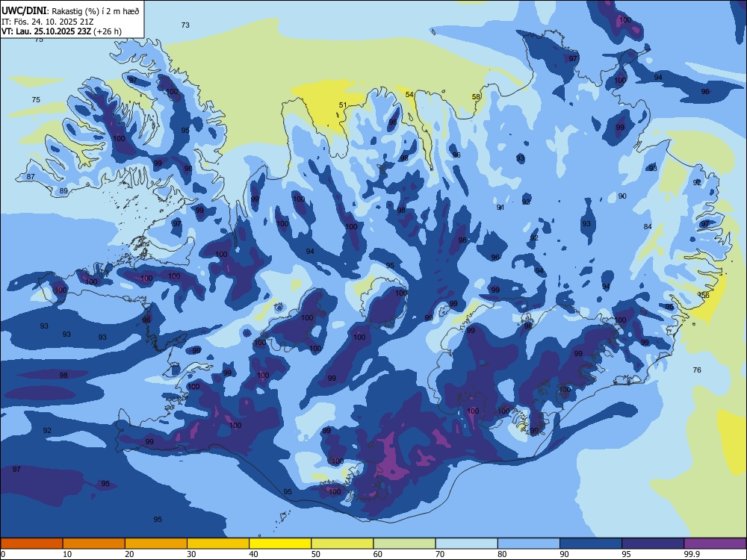
Task: Click the '60' legend tick label
Action: [378, 554]
